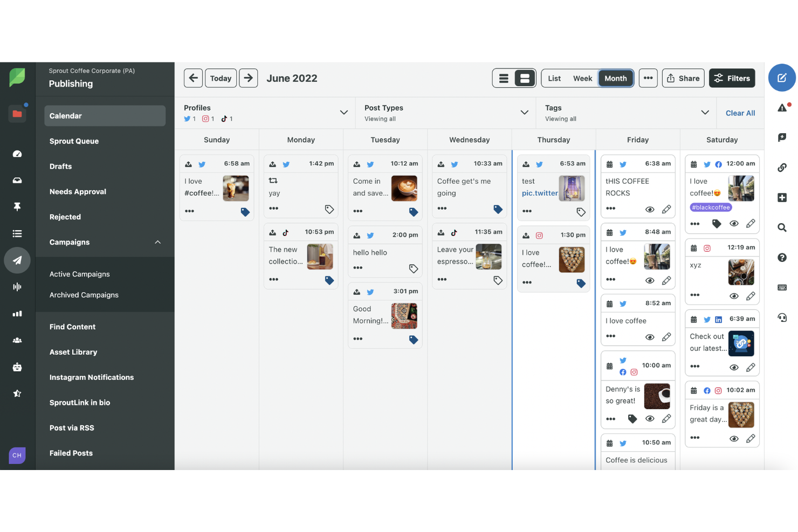Open the latte art thumbnail on Tuesday post
798x532 pixels.
(x=404, y=188)
